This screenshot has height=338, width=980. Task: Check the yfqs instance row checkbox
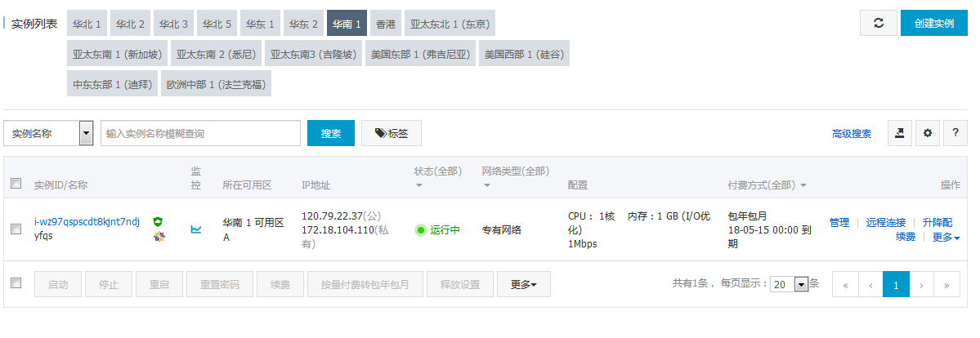(x=16, y=229)
